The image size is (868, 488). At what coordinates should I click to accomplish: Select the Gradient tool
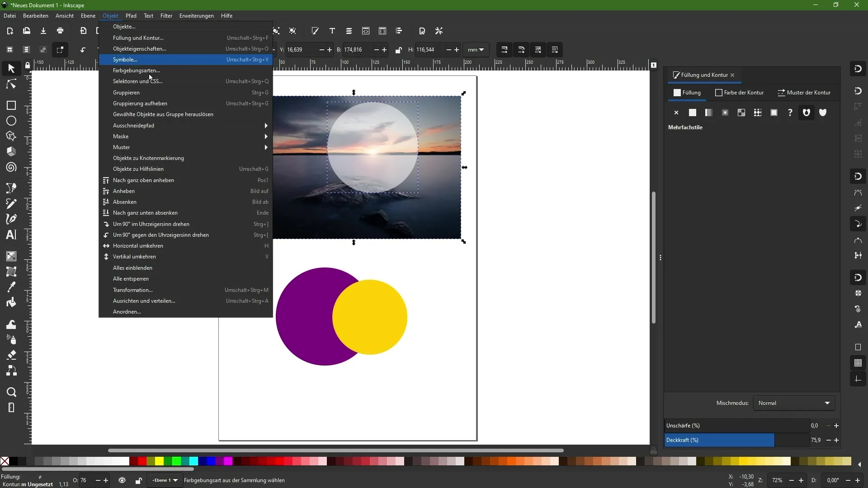[x=11, y=256]
